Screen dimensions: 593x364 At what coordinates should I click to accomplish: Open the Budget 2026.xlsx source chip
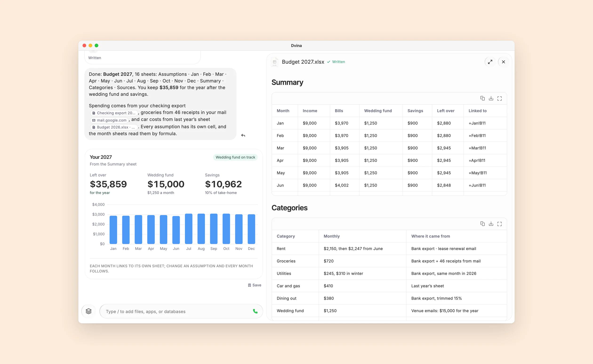(114, 127)
